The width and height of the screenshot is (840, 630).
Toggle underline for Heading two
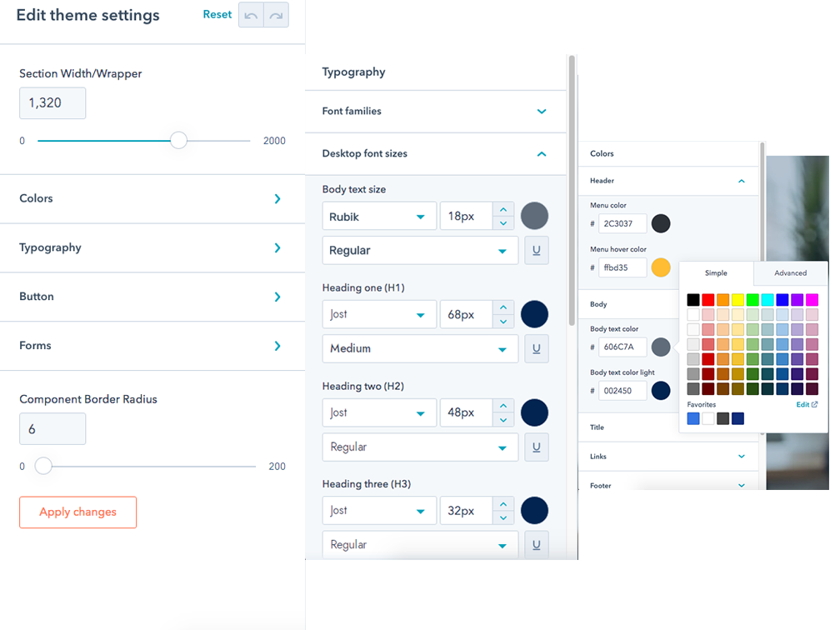536,447
